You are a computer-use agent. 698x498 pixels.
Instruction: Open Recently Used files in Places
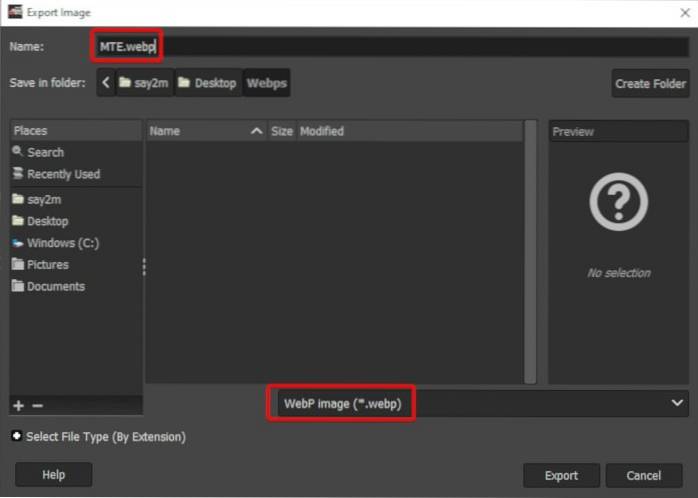(63, 174)
